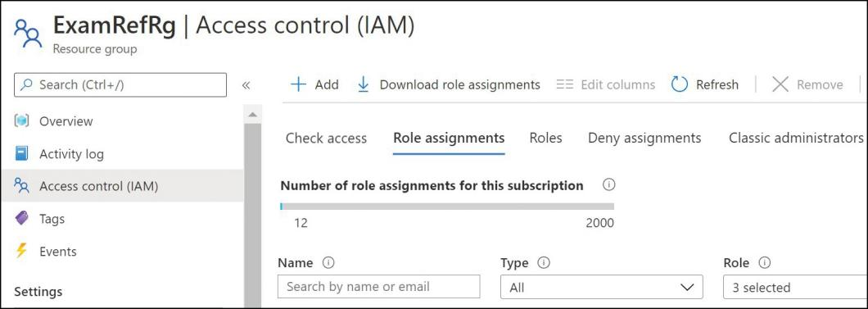Focus the Search by name or email field
The image size is (868, 309).
(378, 287)
